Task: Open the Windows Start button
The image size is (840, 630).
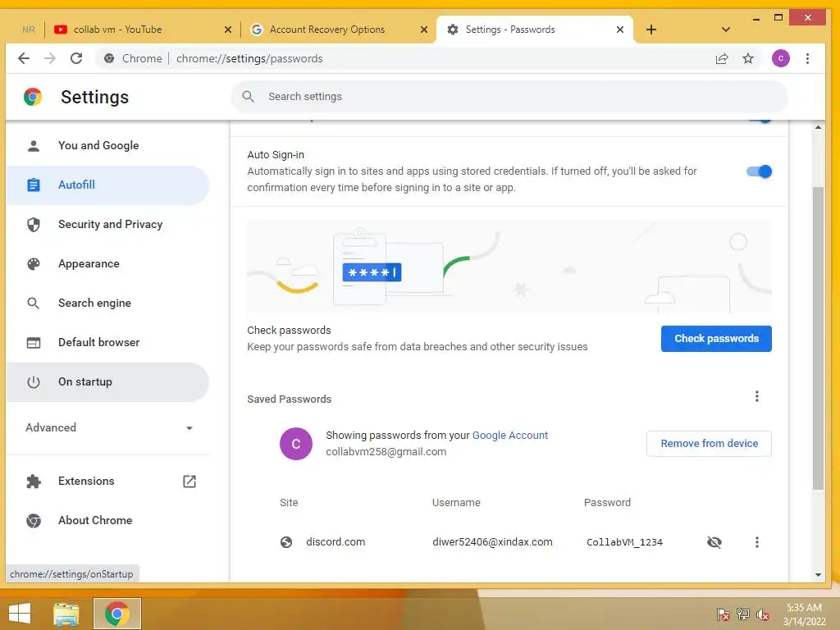Action: coord(20,614)
